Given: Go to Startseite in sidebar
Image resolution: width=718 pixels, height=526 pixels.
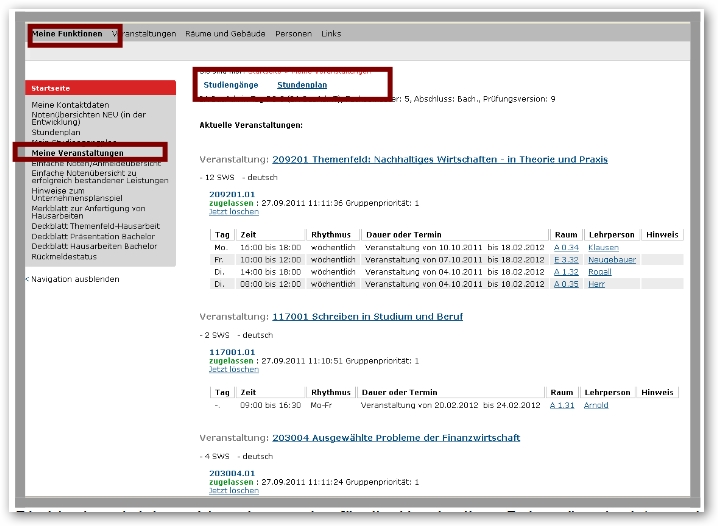Looking at the screenshot, I should click(x=50, y=88).
